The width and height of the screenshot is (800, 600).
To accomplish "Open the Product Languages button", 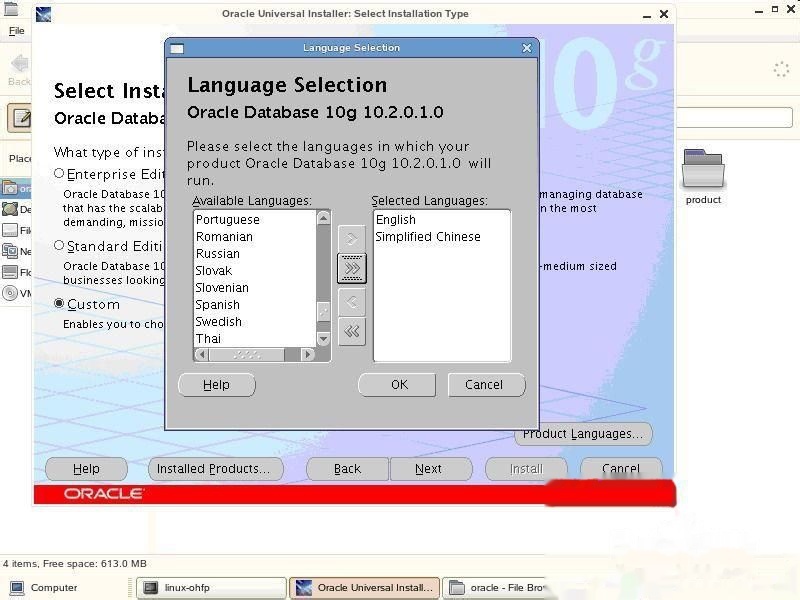I will [583, 434].
